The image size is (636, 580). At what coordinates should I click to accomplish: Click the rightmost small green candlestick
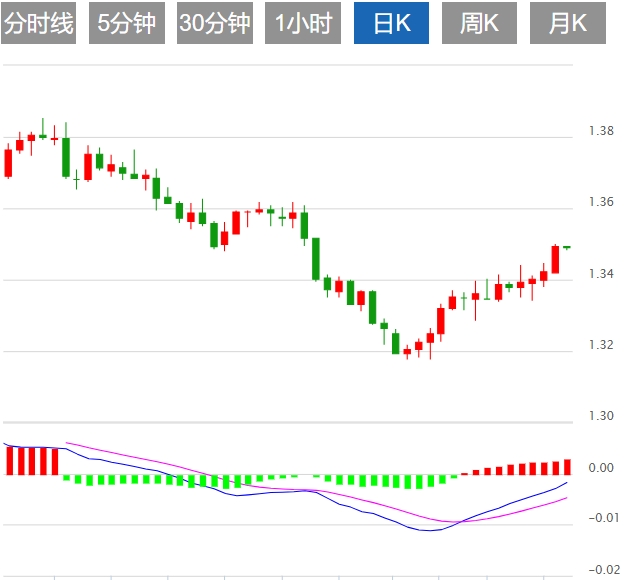(x=567, y=247)
